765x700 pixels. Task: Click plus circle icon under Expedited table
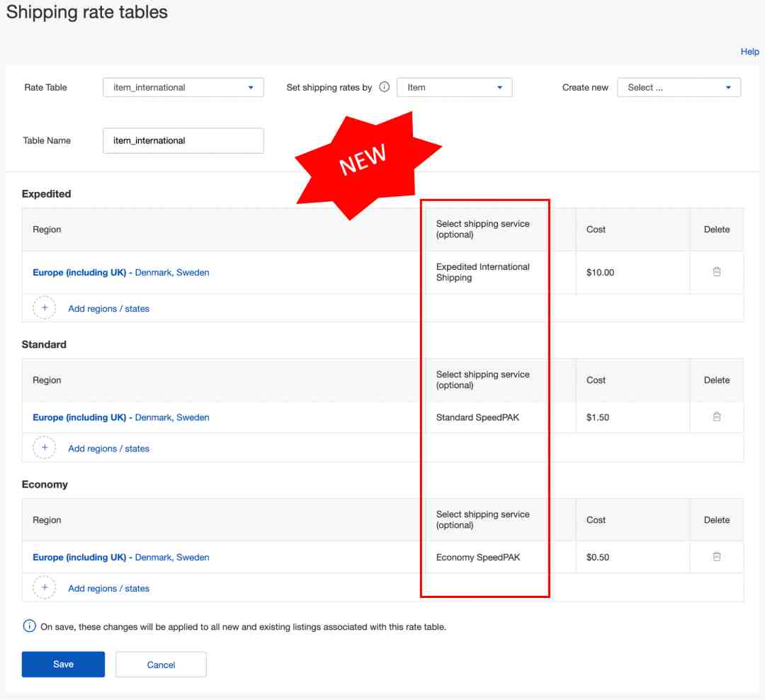click(x=44, y=308)
